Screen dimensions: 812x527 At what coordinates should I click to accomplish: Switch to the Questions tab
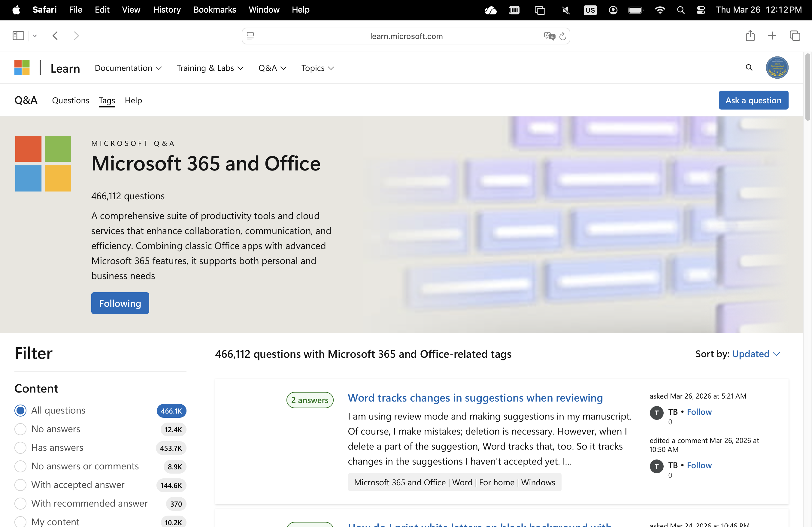click(x=70, y=101)
